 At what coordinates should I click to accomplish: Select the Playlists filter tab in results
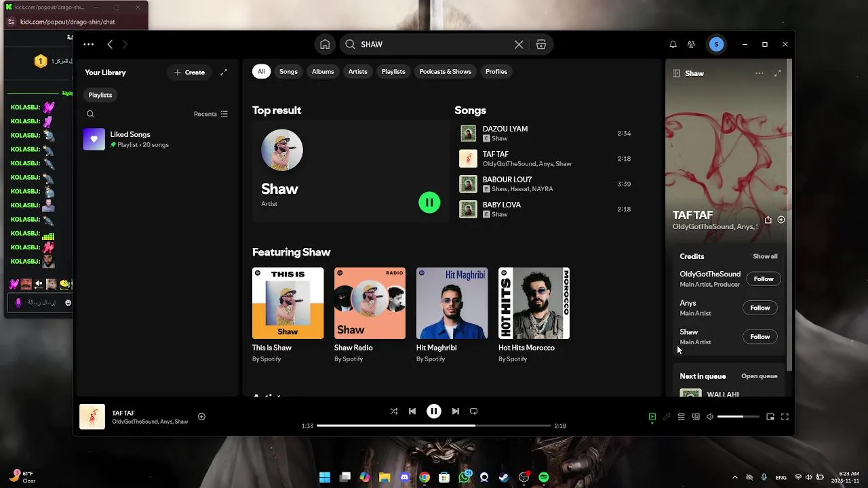[x=393, y=71]
